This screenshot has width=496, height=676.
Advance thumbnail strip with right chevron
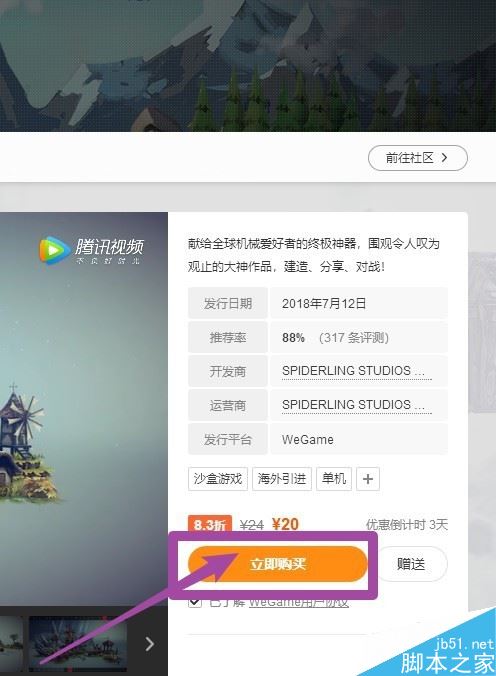(x=149, y=644)
